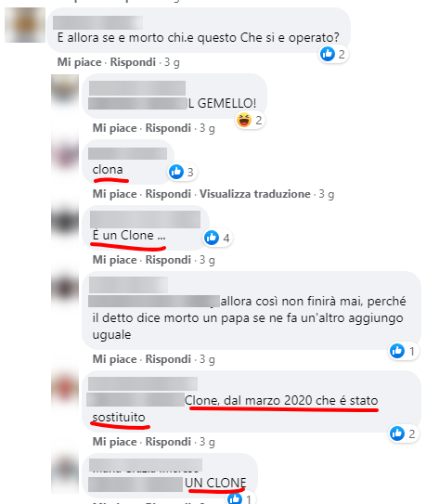Viewport: 426px width, 504px height.
Task: Click thumbs-up reaction count on 'clona' comment
Action: coord(190,173)
